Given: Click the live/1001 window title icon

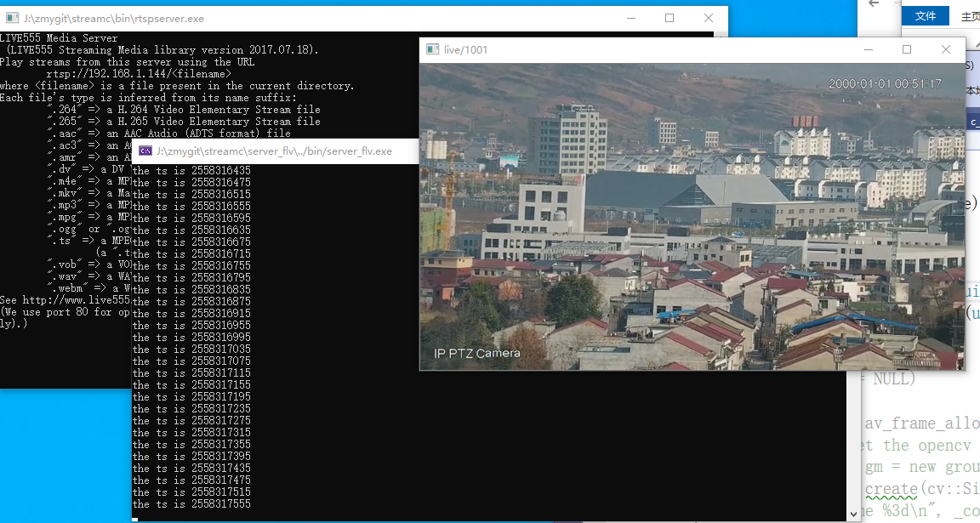Looking at the screenshot, I should [x=432, y=49].
